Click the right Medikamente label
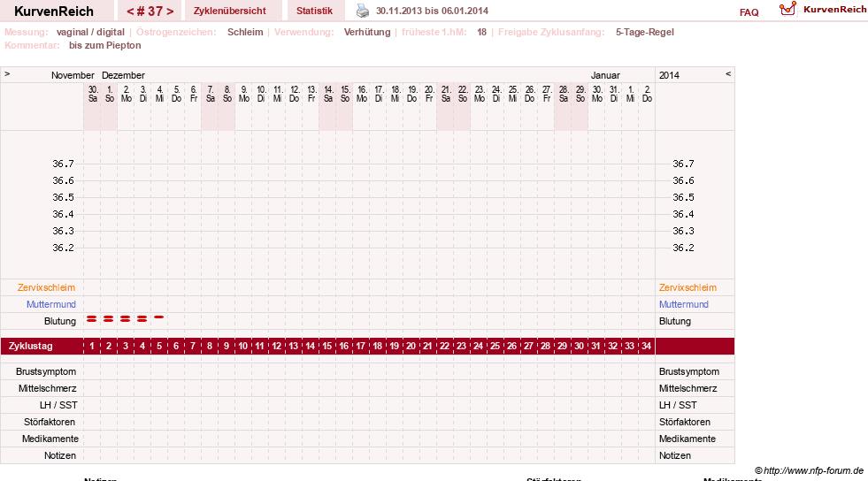This screenshot has width=868, height=481. (x=687, y=439)
